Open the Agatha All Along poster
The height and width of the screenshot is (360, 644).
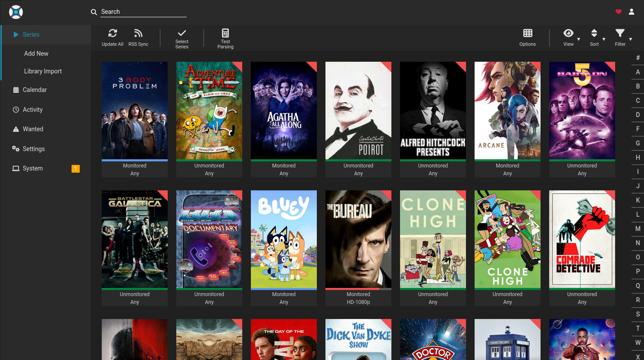284,111
